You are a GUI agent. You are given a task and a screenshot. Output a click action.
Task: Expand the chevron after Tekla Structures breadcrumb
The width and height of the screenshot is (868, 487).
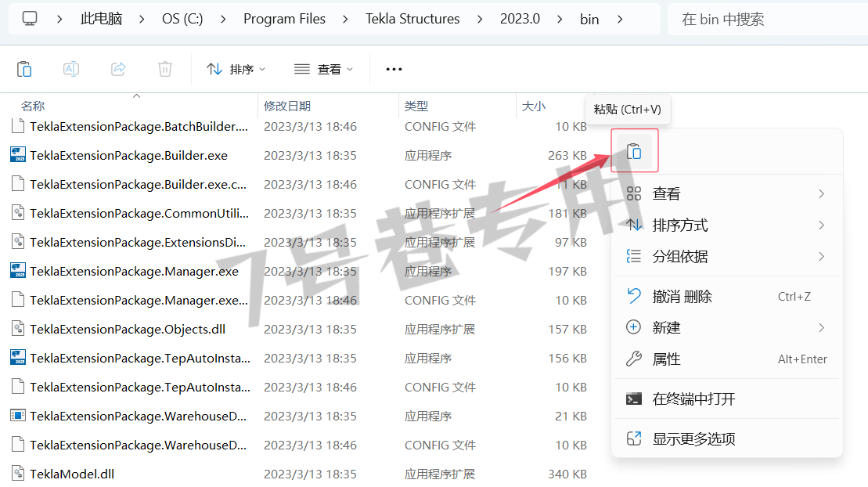tap(480, 19)
